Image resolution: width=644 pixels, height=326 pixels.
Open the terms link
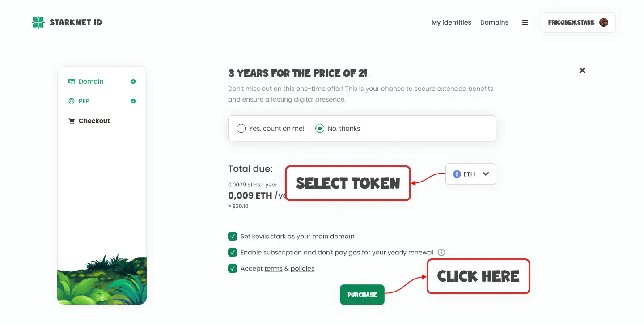(x=273, y=268)
